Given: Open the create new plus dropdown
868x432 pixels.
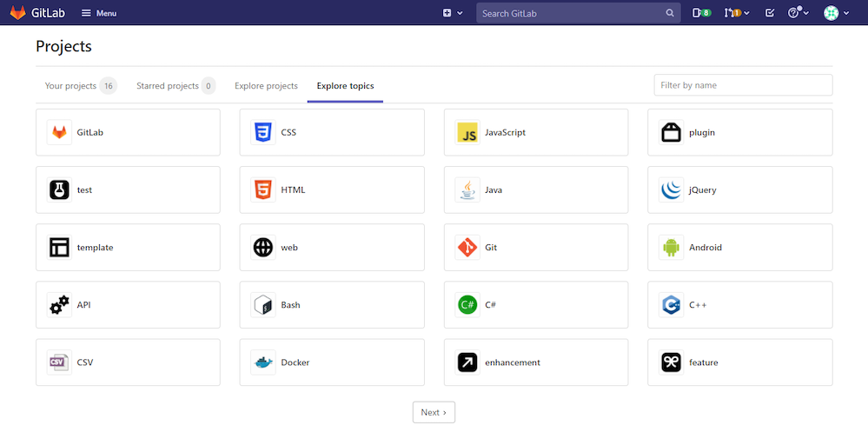Looking at the screenshot, I should [x=453, y=13].
